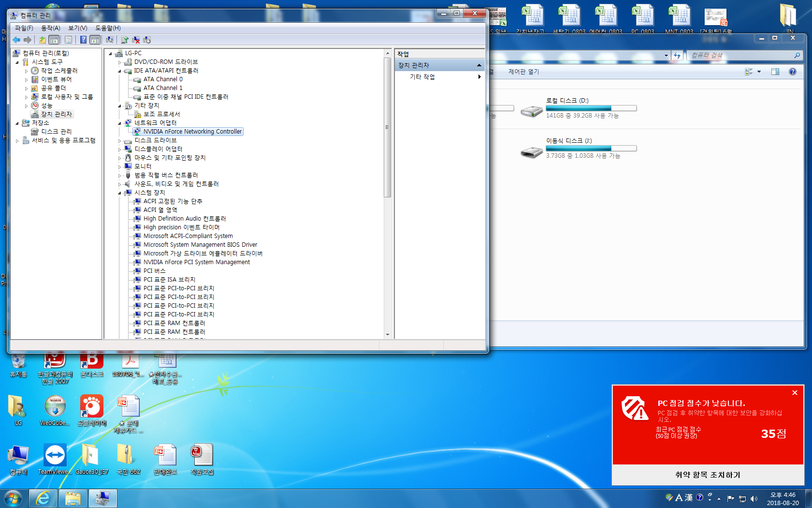The image size is (812, 508).
Task: Select PCI 표준 ISA 브리지 device
Action: click(x=169, y=280)
